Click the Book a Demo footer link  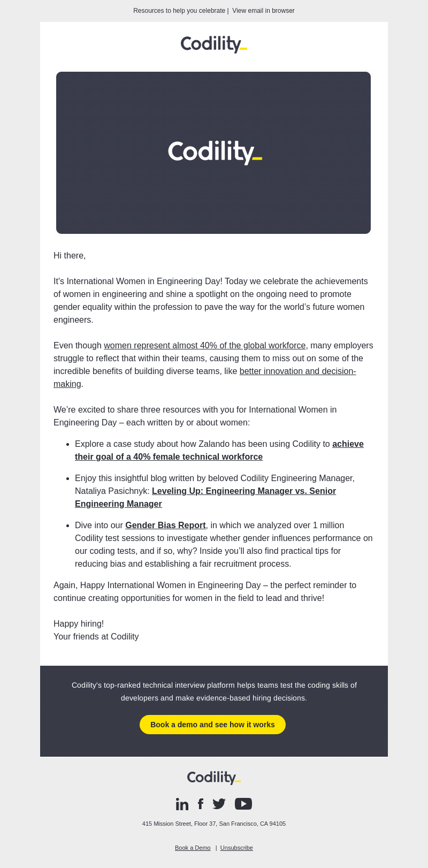point(193,848)
